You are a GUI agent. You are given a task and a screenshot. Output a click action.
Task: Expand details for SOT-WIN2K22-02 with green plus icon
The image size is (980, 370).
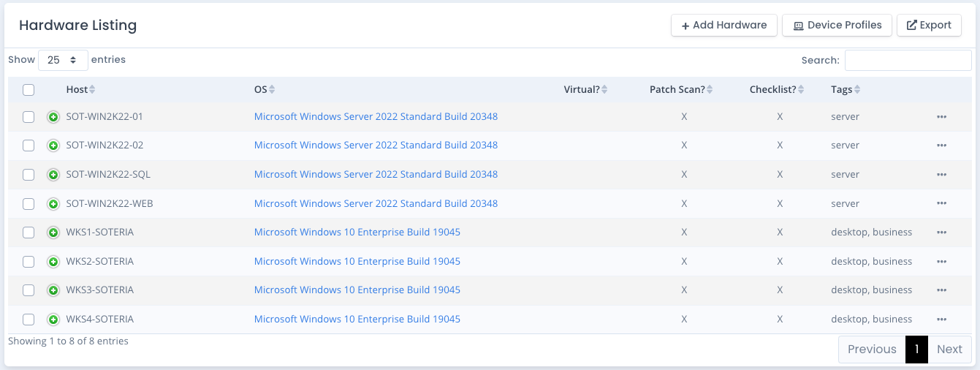coord(53,146)
